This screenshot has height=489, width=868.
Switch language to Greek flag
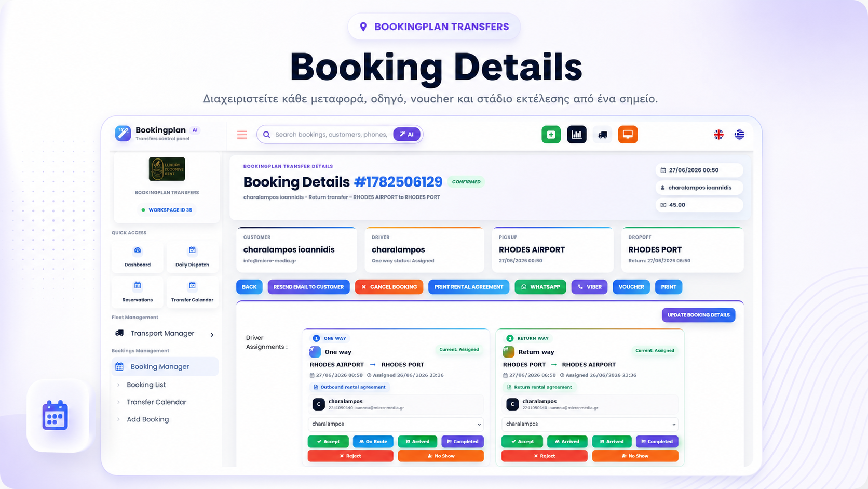739,135
